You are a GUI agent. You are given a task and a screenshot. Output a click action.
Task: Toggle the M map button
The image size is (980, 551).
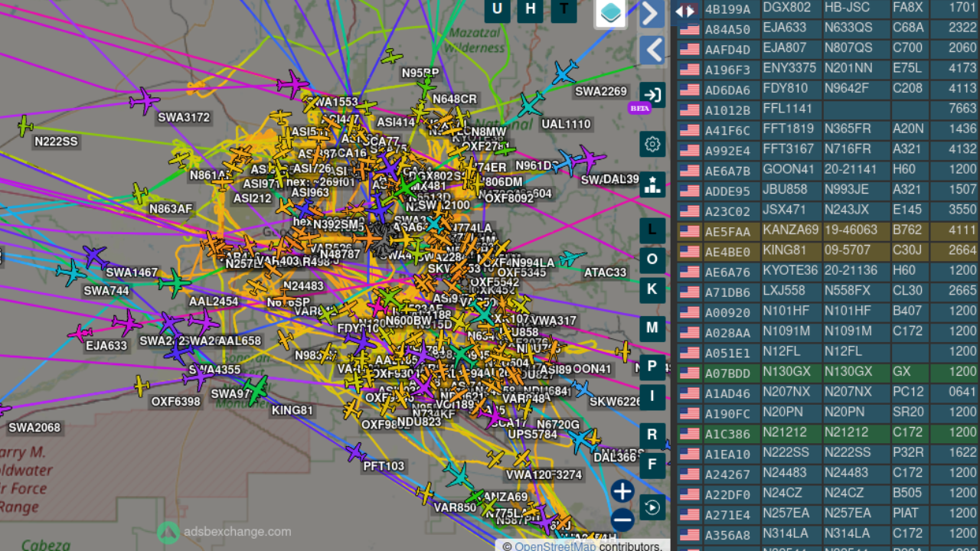pyautogui.click(x=652, y=328)
